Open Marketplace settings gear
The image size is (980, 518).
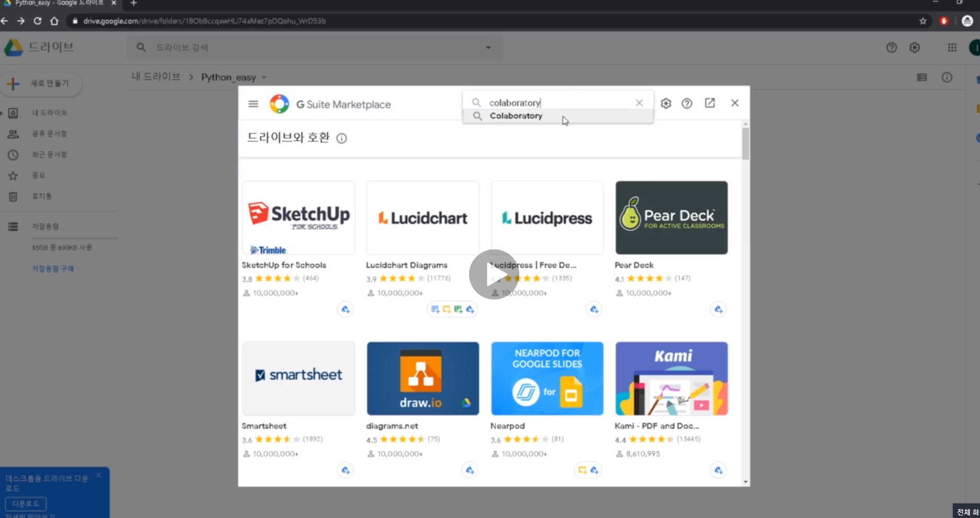pos(666,103)
